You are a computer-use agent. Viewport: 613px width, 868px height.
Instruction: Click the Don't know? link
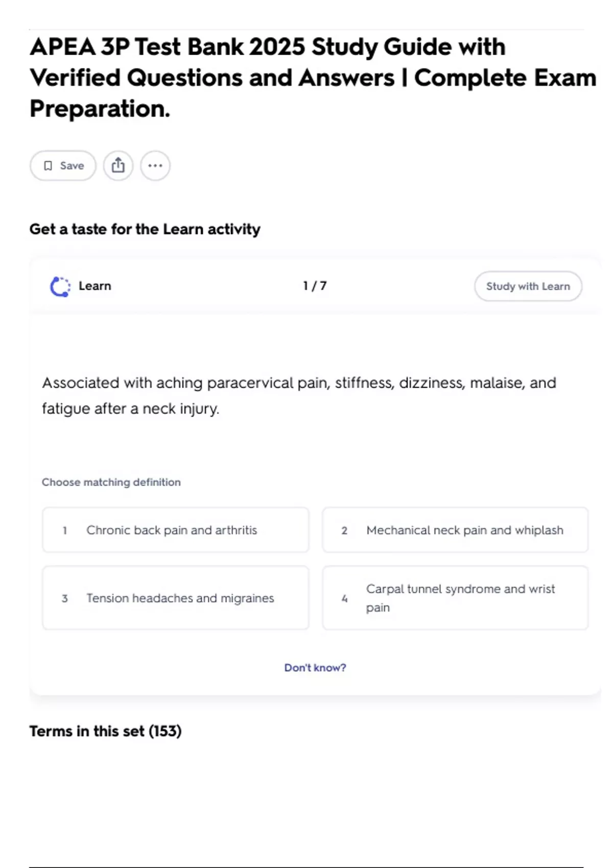point(315,668)
